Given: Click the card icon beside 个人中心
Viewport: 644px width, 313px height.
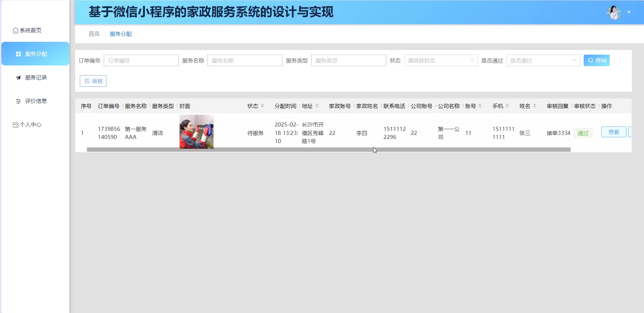Looking at the screenshot, I should 15,125.
